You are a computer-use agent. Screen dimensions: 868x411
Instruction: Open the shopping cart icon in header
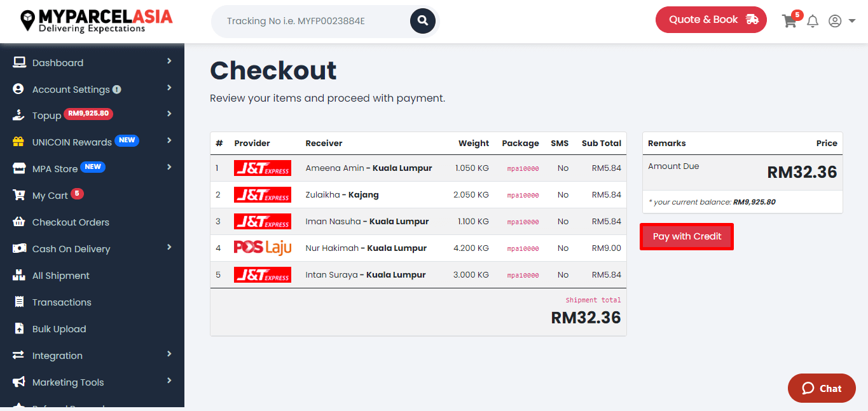tap(789, 21)
